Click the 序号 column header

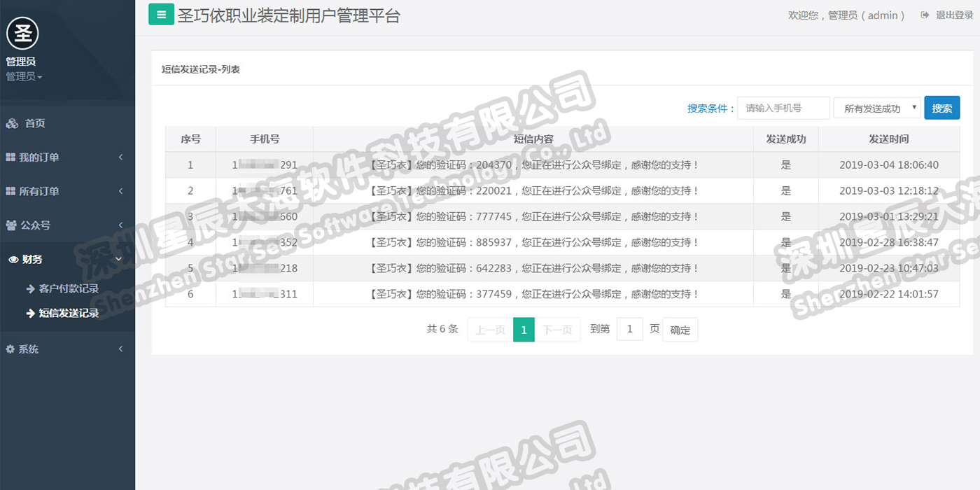(x=190, y=139)
